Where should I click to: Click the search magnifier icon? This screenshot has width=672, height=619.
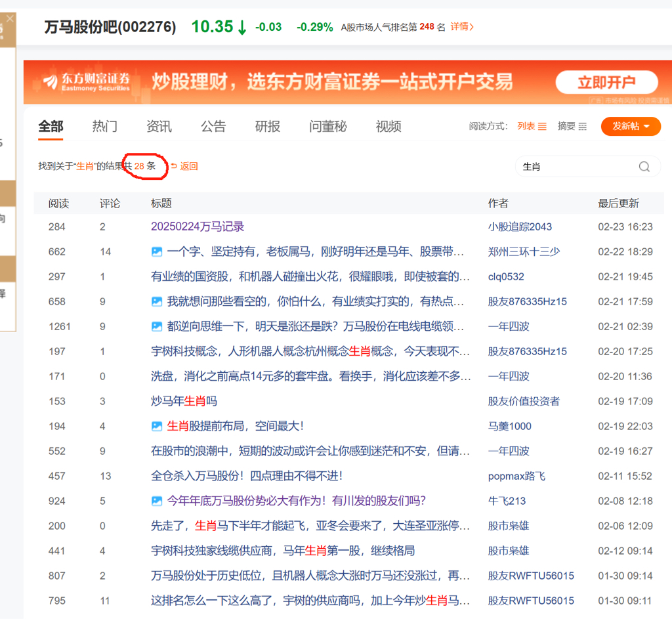[644, 167]
